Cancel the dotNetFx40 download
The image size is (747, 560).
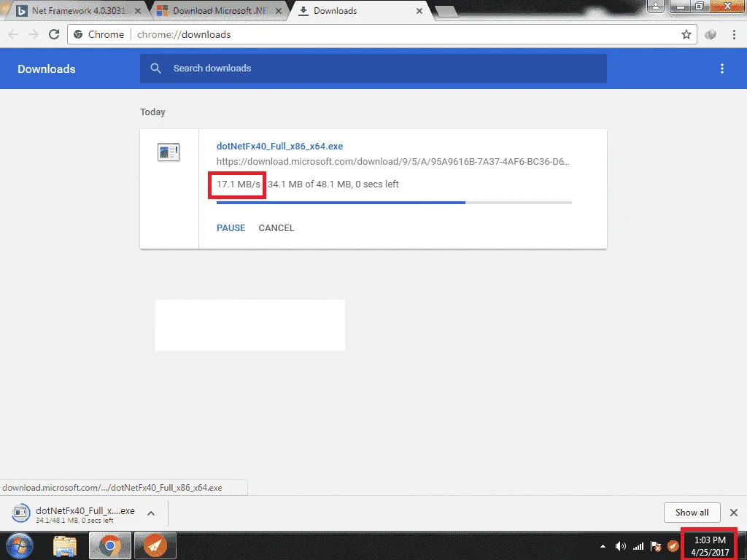(276, 228)
